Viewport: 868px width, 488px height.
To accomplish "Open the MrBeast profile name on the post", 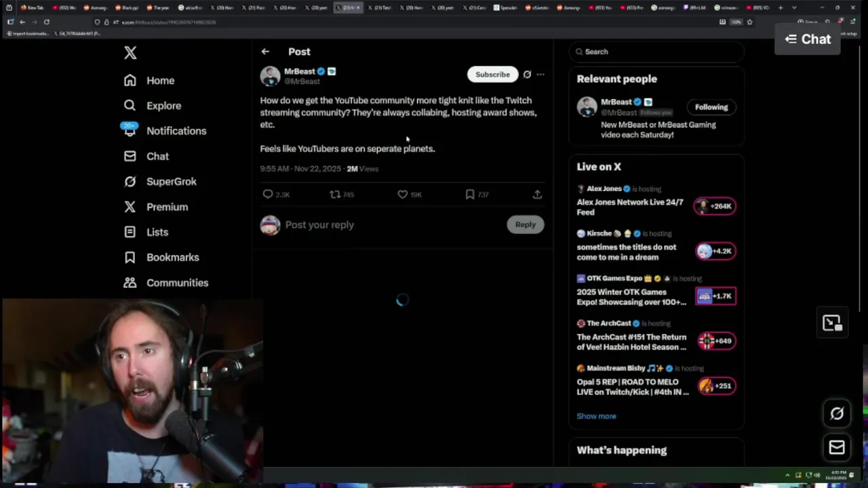I will 299,71.
